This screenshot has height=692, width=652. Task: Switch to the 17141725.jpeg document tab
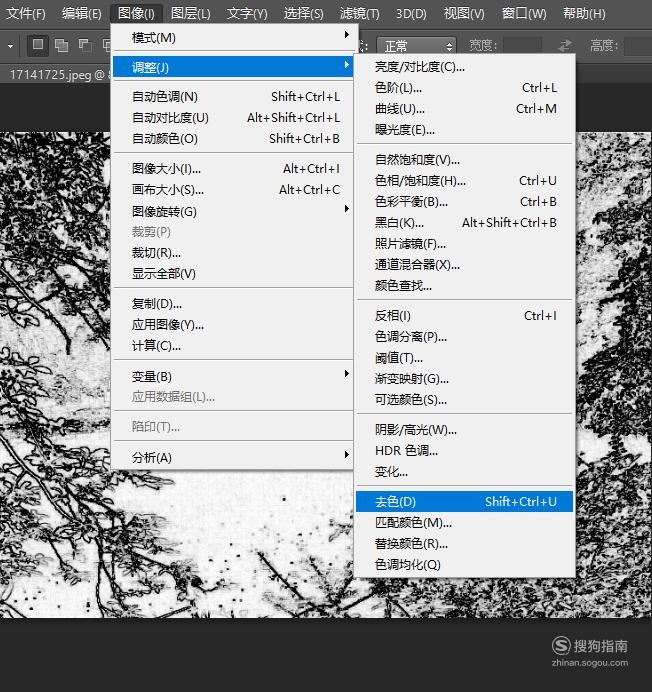coord(57,75)
